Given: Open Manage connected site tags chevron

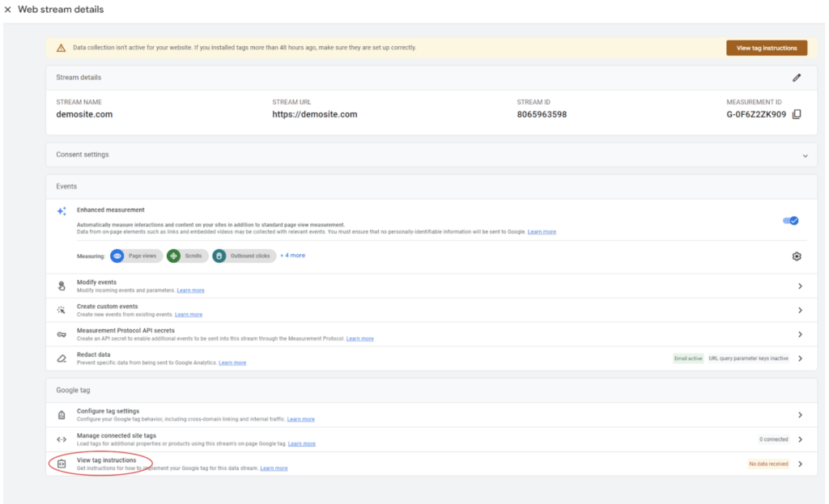Looking at the screenshot, I should click(x=801, y=439).
